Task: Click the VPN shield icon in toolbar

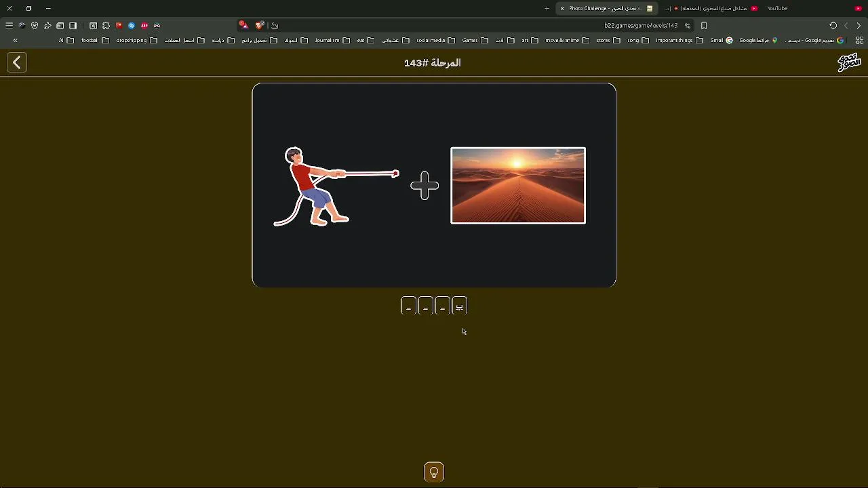Action: tap(35, 26)
